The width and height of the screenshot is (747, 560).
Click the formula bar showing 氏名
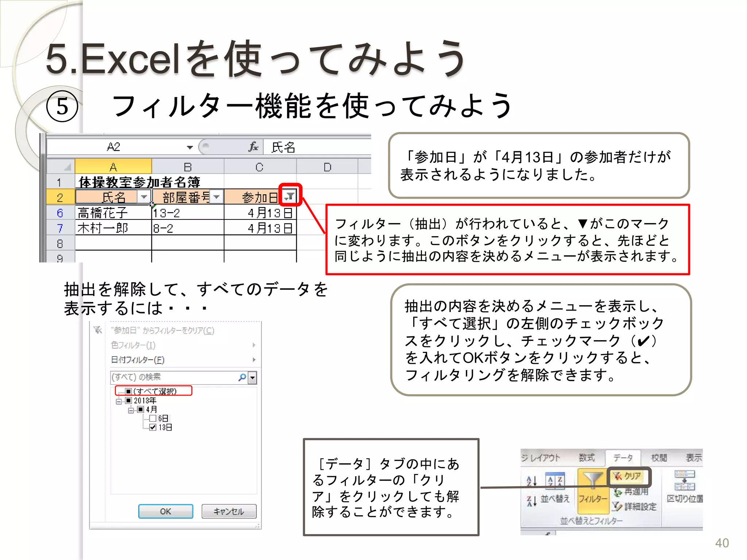(317, 147)
